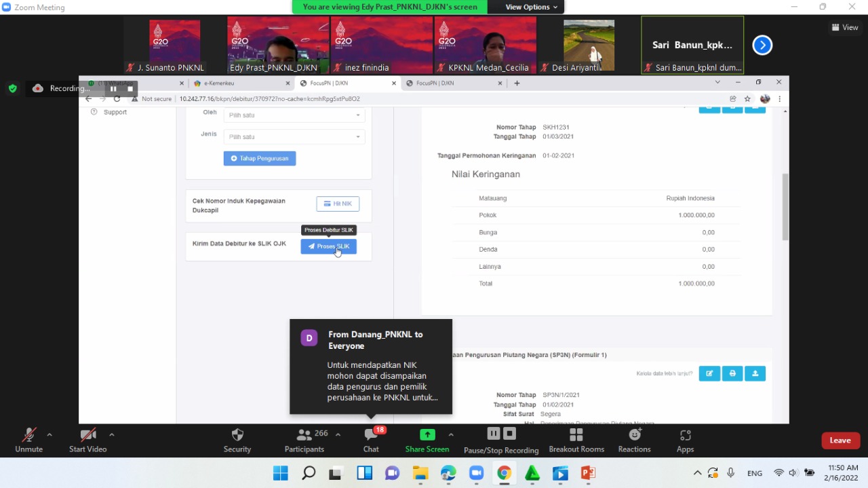The image size is (868, 488).
Task: Click the green Share Screen icon
Action: click(427, 435)
